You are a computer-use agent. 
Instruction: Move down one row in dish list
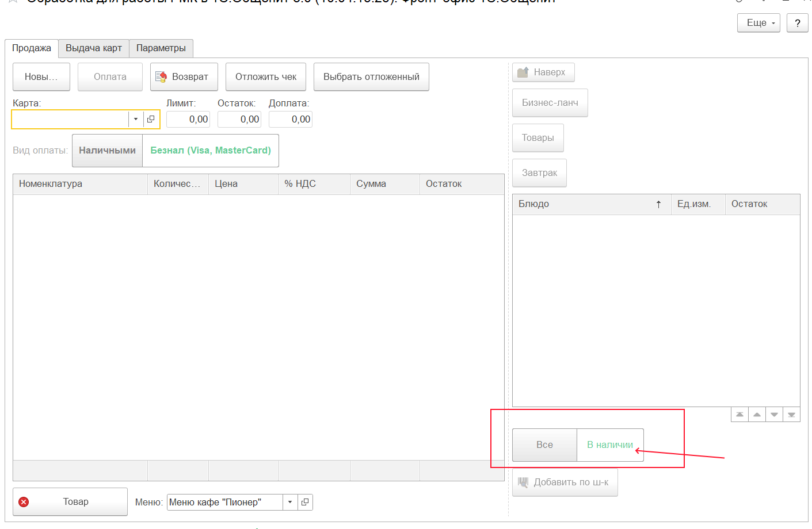[774, 415]
